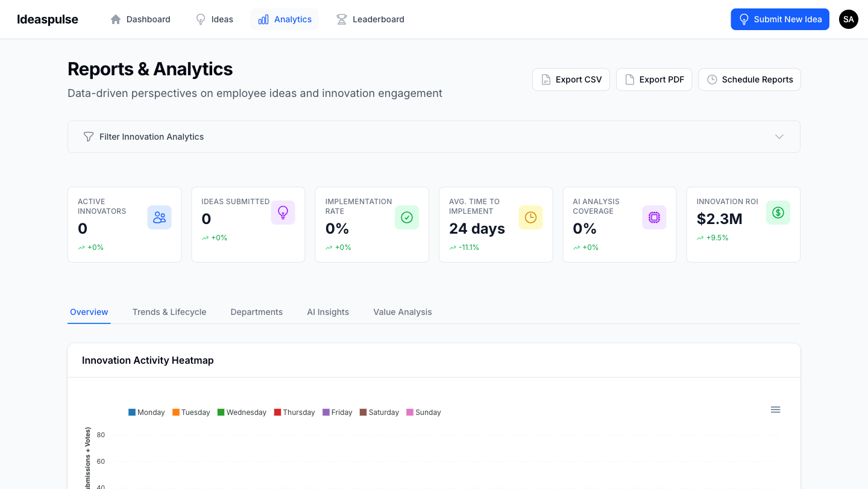Click the Analytics bar chart icon
Viewport: 868px width, 489px height.
(x=263, y=19)
